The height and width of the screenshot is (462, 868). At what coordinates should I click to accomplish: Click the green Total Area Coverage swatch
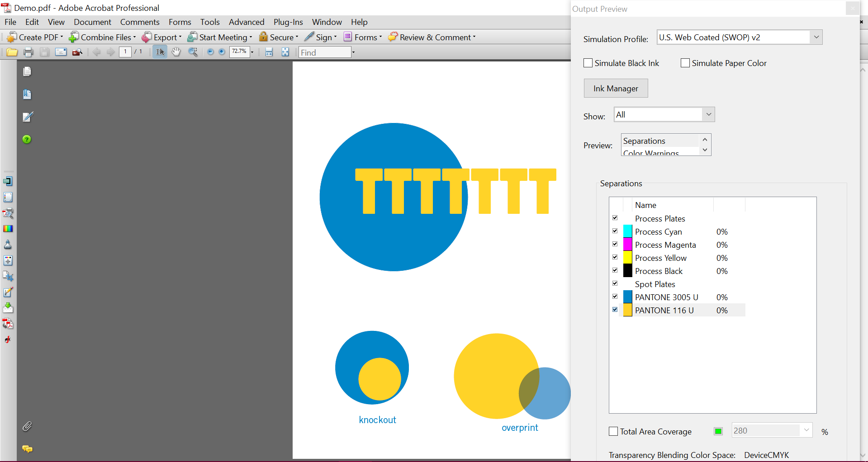pos(718,431)
